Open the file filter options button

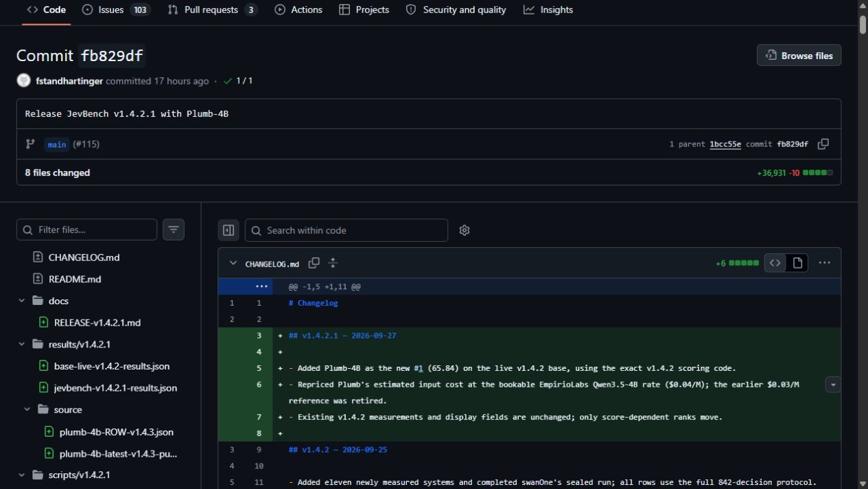click(174, 230)
